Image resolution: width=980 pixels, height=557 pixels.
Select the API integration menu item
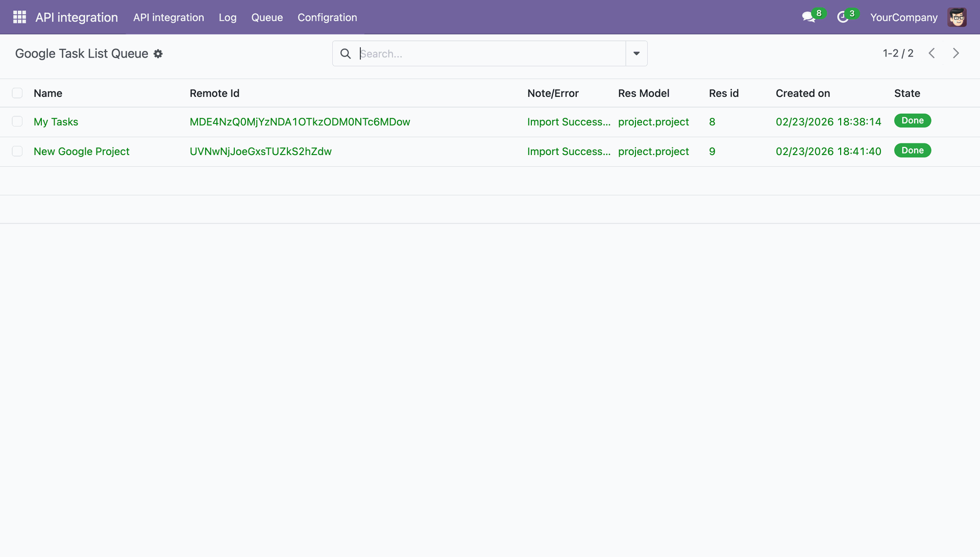coord(168,17)
